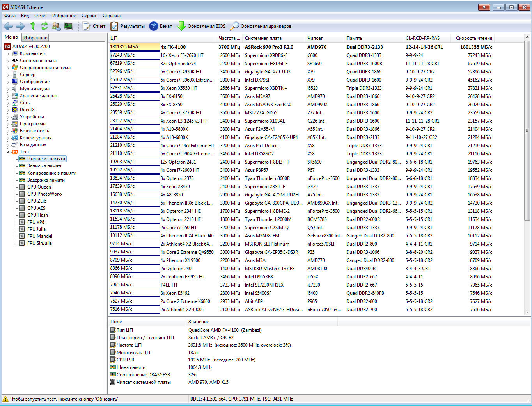
Task: Select the CPU Queen benchmark
Action: (x=39, y=187)
